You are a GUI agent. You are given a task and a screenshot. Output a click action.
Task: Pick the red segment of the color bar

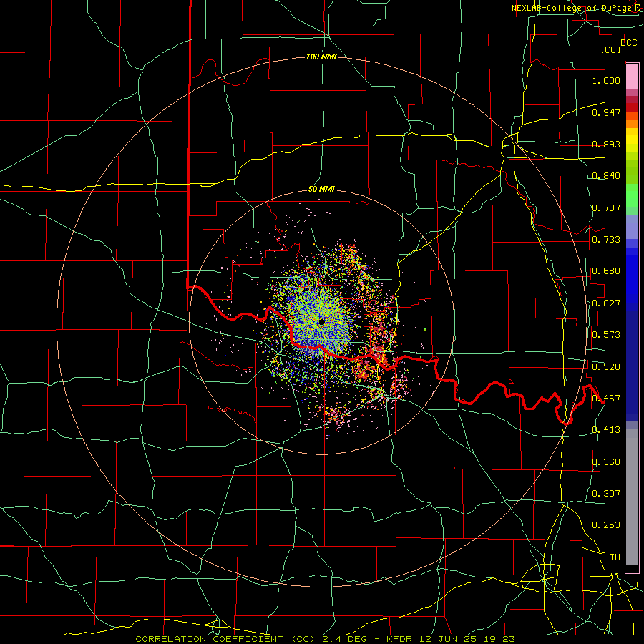632,107
